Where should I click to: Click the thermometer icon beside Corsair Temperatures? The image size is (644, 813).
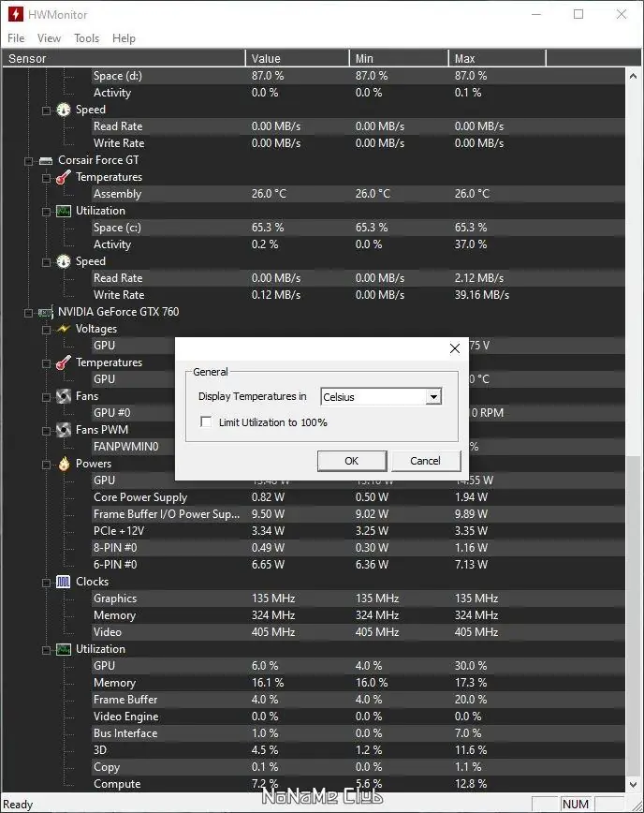tap(64, 177)
